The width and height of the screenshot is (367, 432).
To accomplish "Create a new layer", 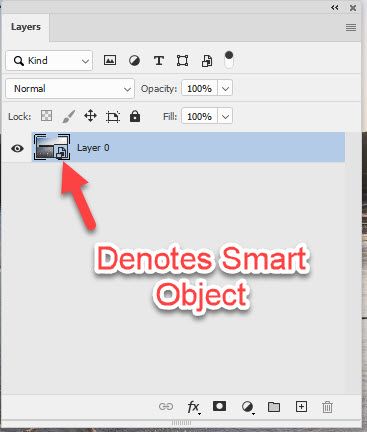I will click(301, 407).
